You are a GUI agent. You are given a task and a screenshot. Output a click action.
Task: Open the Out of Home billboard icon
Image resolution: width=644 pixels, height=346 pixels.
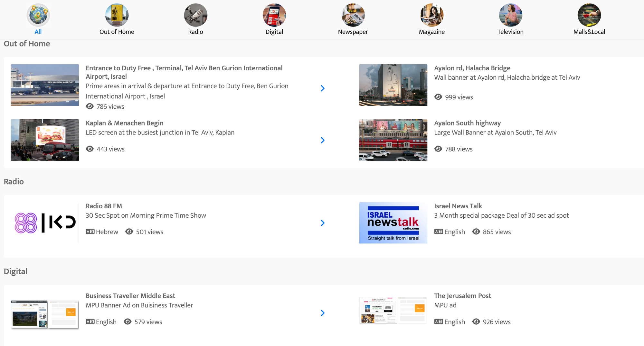(117, 15)
